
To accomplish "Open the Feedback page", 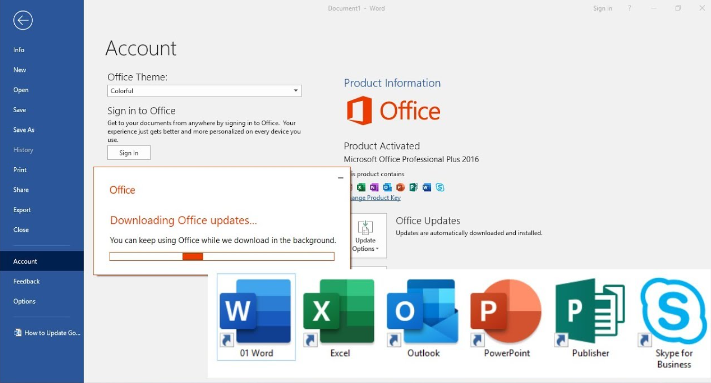I will point(26,281).
